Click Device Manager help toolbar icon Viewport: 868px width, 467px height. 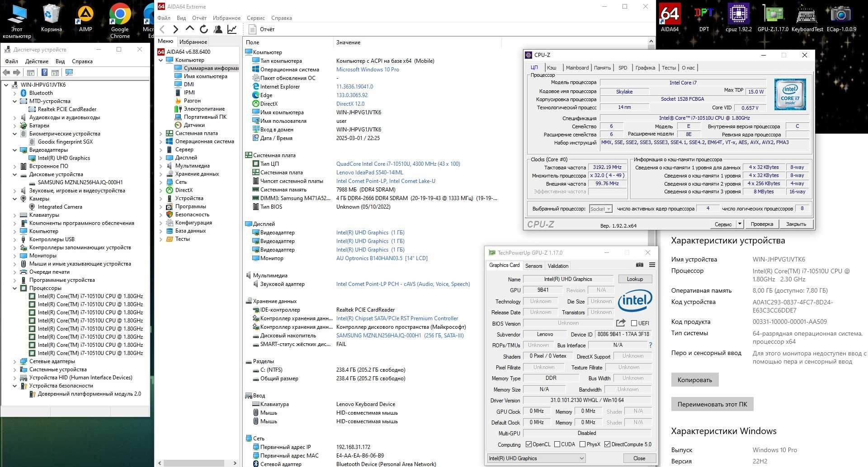coord(44,73)
